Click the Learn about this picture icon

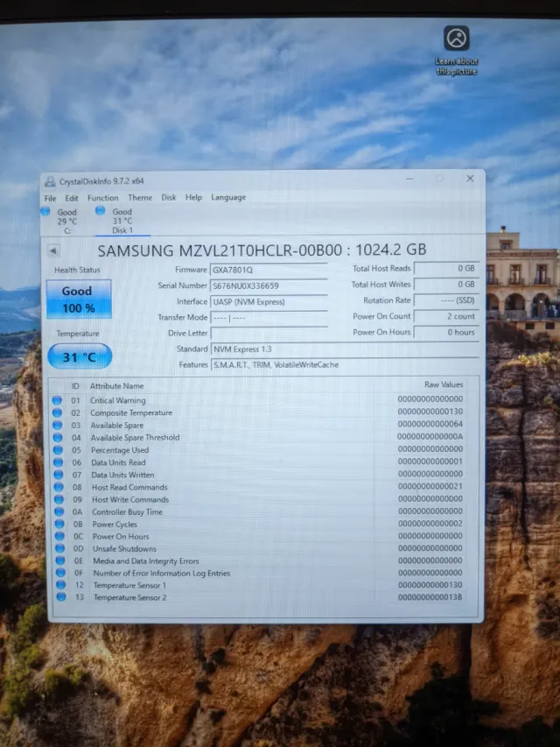(456, 39)
